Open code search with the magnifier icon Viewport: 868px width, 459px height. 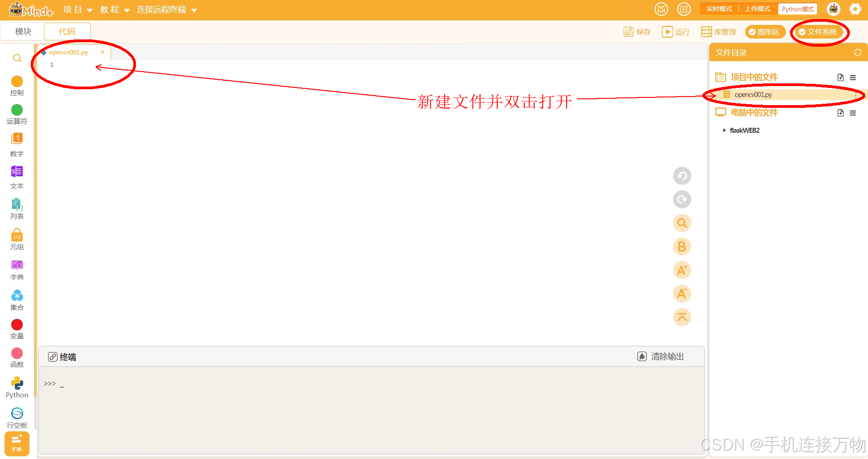[682, 223]
